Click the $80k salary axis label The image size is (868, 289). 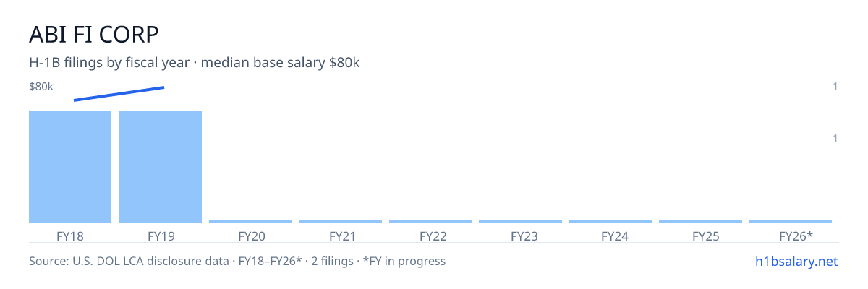point(41,87)
